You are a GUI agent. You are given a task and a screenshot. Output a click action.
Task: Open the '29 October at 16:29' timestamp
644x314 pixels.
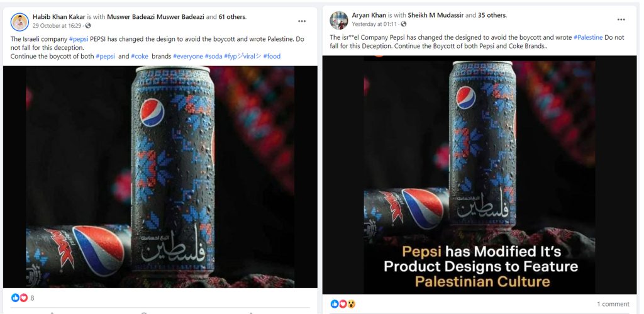[57, 26]
